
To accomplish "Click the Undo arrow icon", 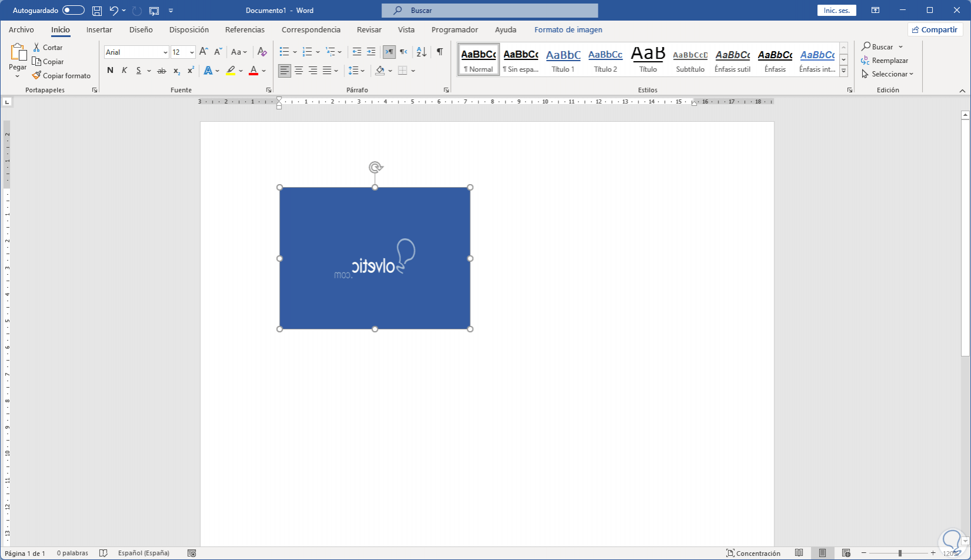I will [114, 11].
